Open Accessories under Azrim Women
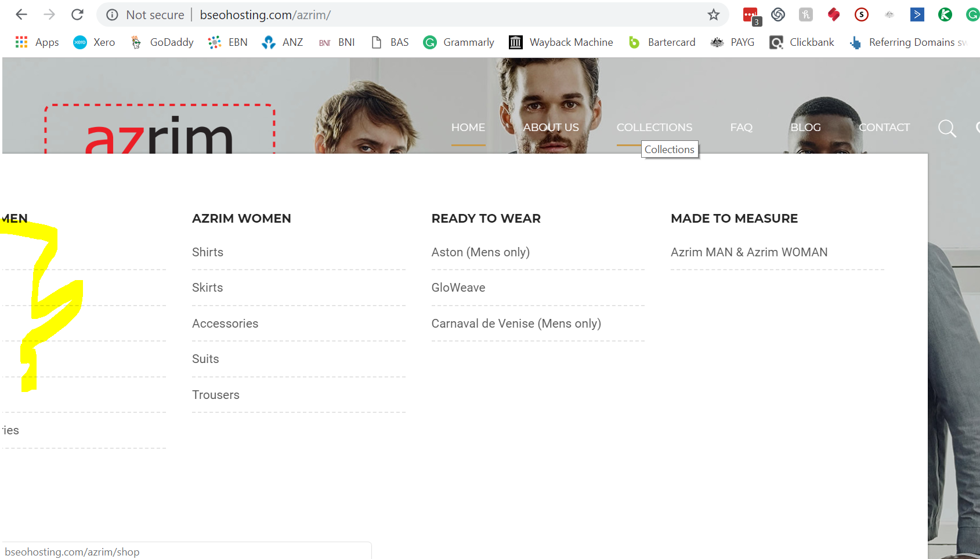The width and height of the screenshot is (980, 559). pyautogui.click(x=225, y=324)
